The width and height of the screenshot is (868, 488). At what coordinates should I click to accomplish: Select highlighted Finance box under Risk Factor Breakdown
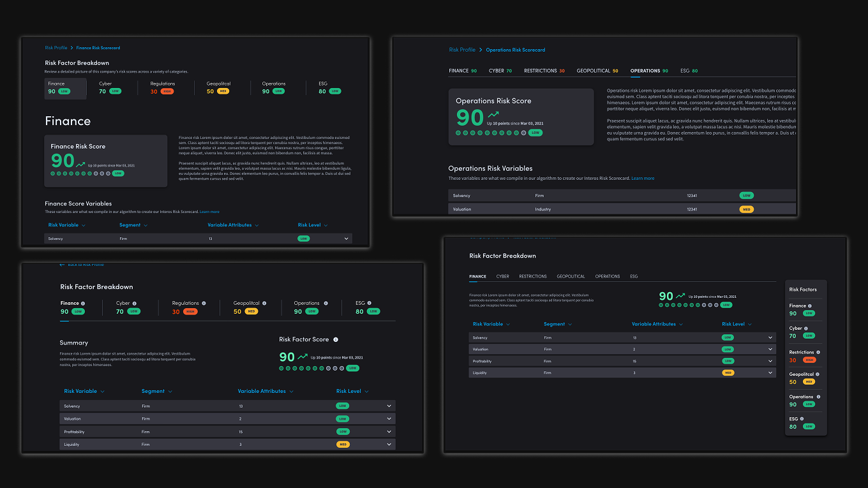[65, 88]
